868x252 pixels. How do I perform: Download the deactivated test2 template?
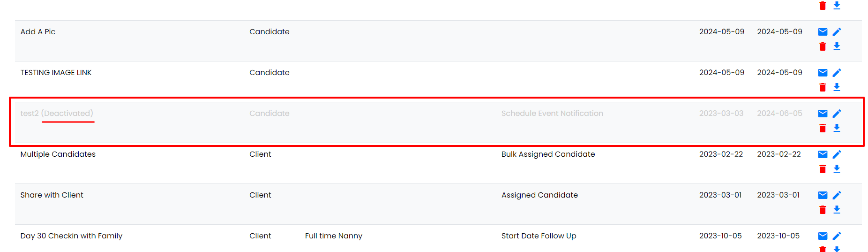click(x=837, y=128)
